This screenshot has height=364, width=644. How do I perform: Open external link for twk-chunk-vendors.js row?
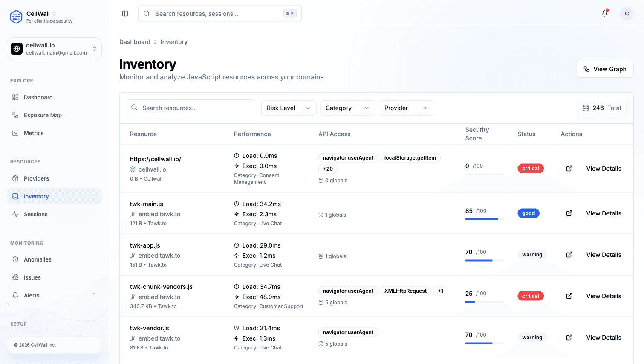pyautogui.click(x=569, y=296)
